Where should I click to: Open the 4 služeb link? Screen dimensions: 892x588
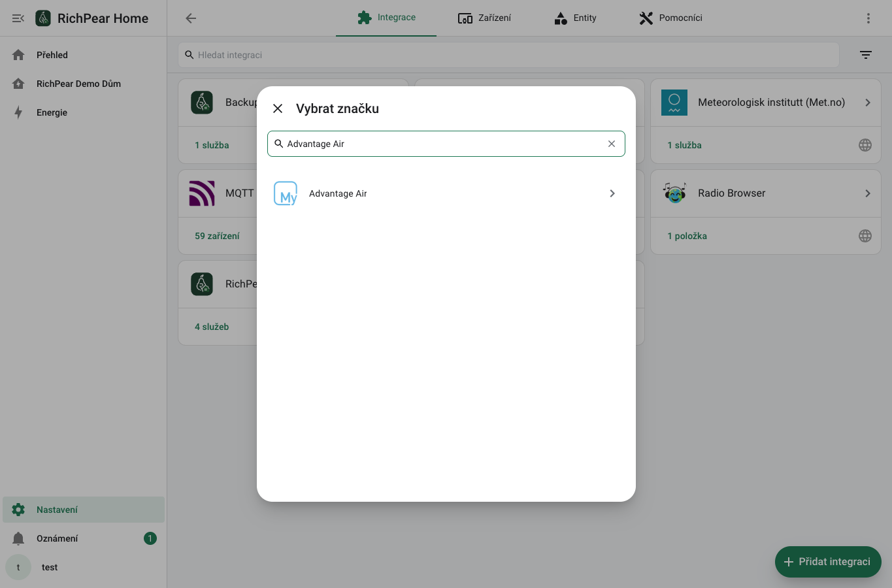(x=212, y=327)
